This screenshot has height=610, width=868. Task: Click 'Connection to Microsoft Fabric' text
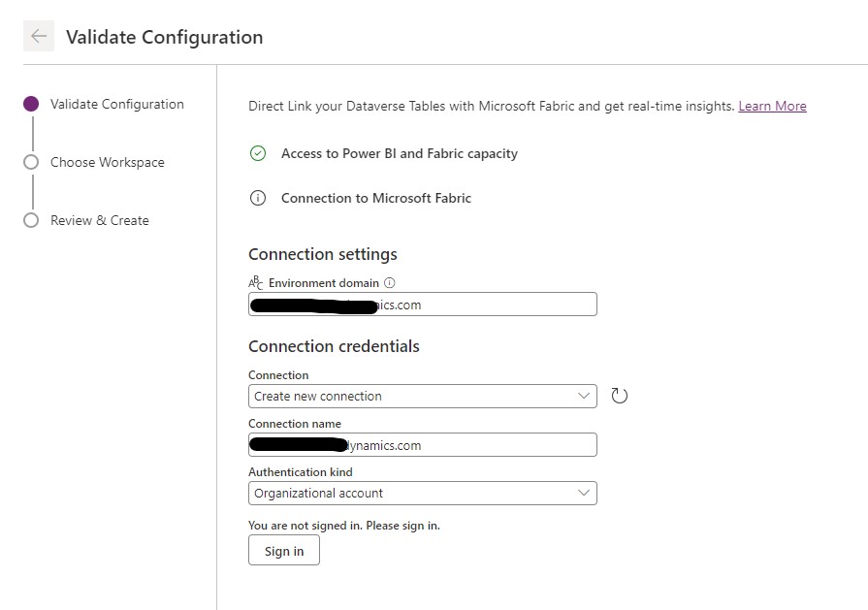376,198
